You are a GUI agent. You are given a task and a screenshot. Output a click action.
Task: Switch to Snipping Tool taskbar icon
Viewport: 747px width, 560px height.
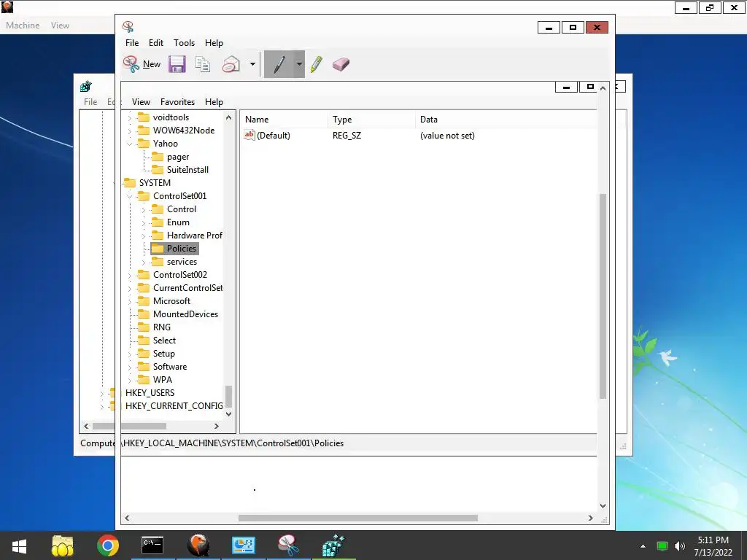coord(288,545)
